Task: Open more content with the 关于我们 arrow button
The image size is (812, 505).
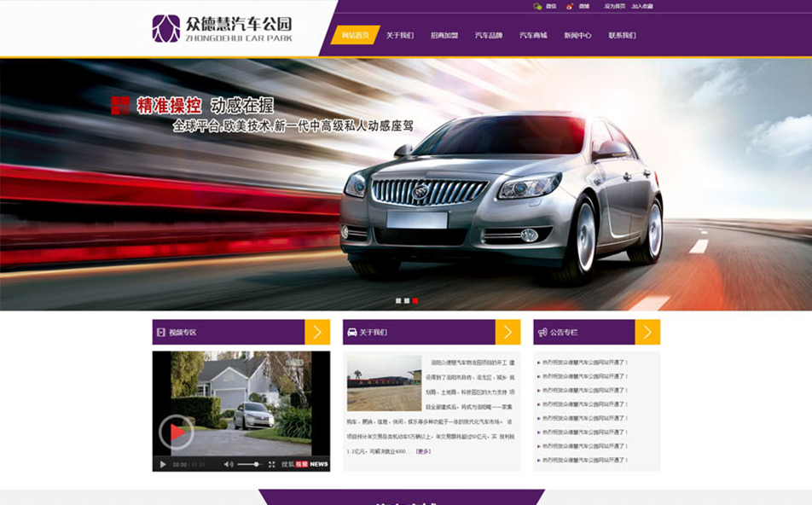Action: click(508, 331)
